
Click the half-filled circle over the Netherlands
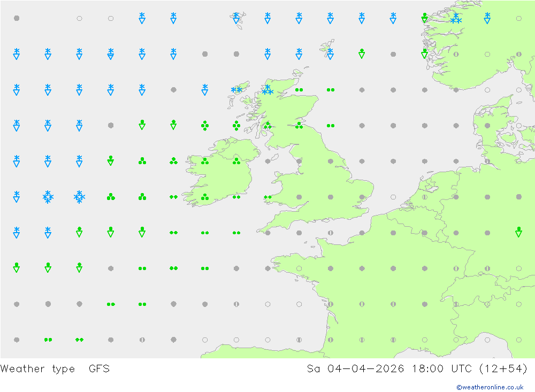pyautogui.click(x=424, y=197)
